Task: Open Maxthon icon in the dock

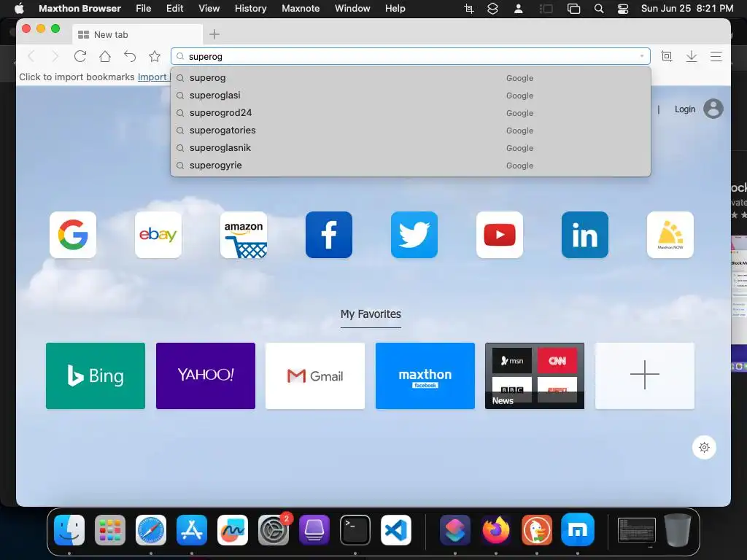Action: coord(578,530)
